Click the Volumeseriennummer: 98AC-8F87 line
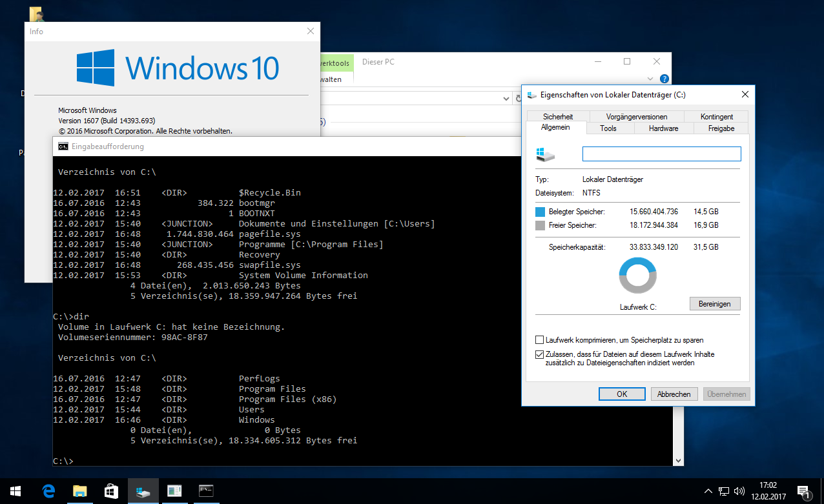 pyautogui.click(x=133, y=338)
